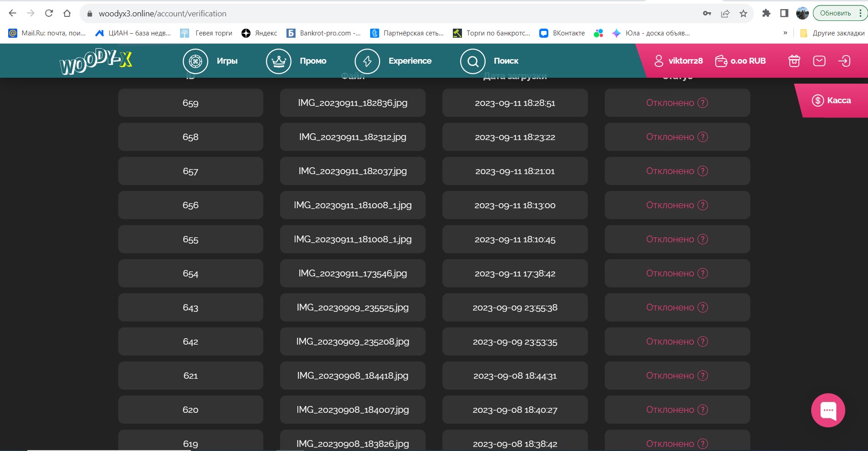
Task: Open Mail.Ru bookmark
Action: [x=47, y=33]
